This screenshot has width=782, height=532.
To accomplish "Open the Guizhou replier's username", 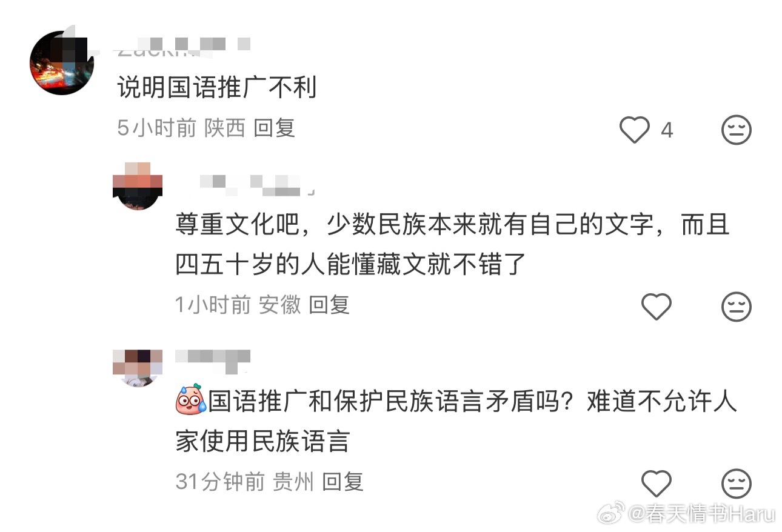I will 212,360.
